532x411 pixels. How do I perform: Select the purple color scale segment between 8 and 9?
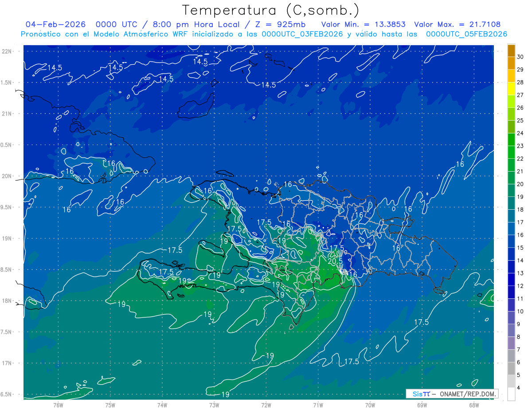(511, 330)
